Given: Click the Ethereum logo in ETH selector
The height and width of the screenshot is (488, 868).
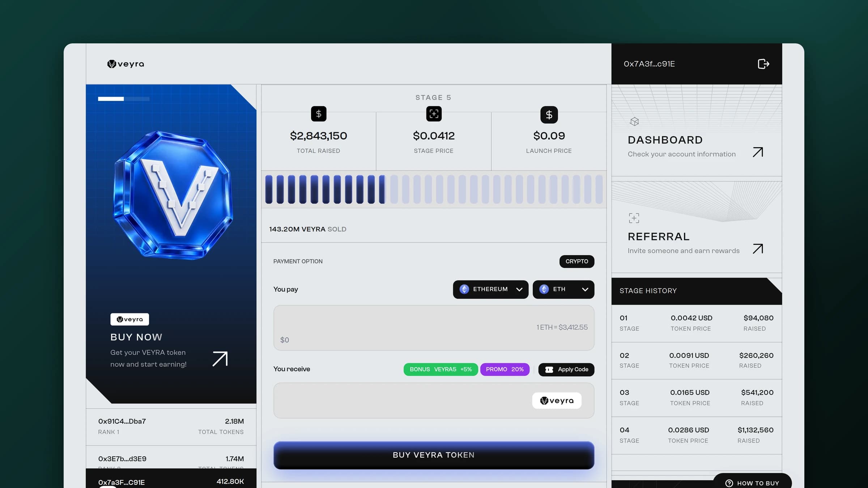Looking at the screenshot, I should pos(544,289).
